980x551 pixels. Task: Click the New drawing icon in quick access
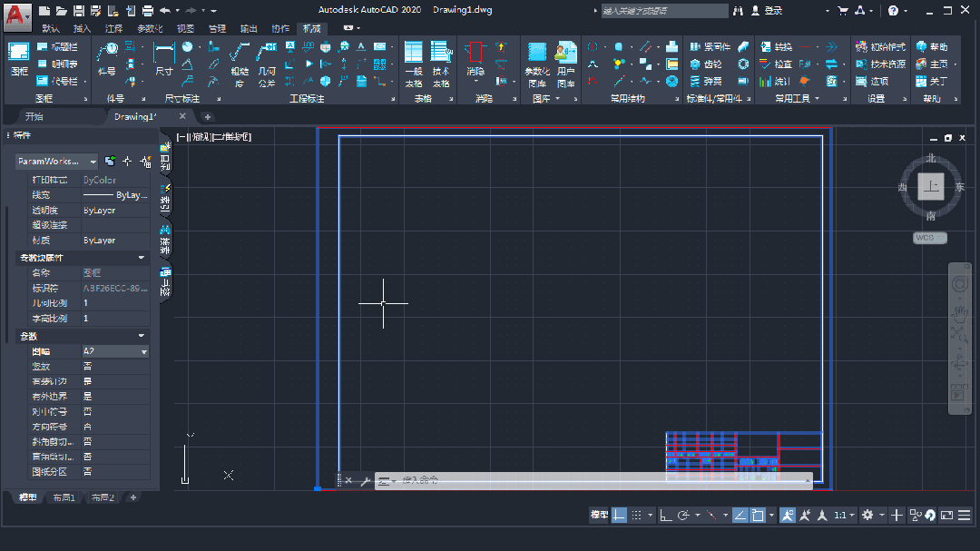44,11
